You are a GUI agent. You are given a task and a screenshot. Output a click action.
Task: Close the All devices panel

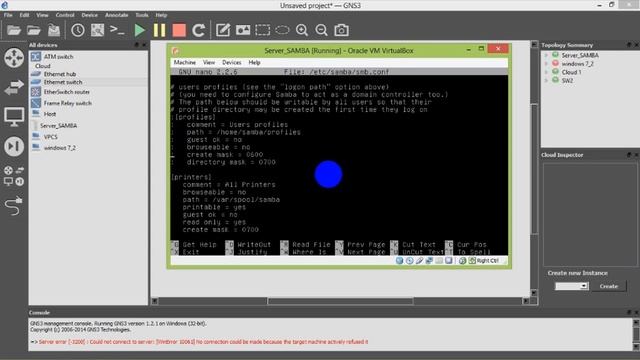[x=144, y=45]
